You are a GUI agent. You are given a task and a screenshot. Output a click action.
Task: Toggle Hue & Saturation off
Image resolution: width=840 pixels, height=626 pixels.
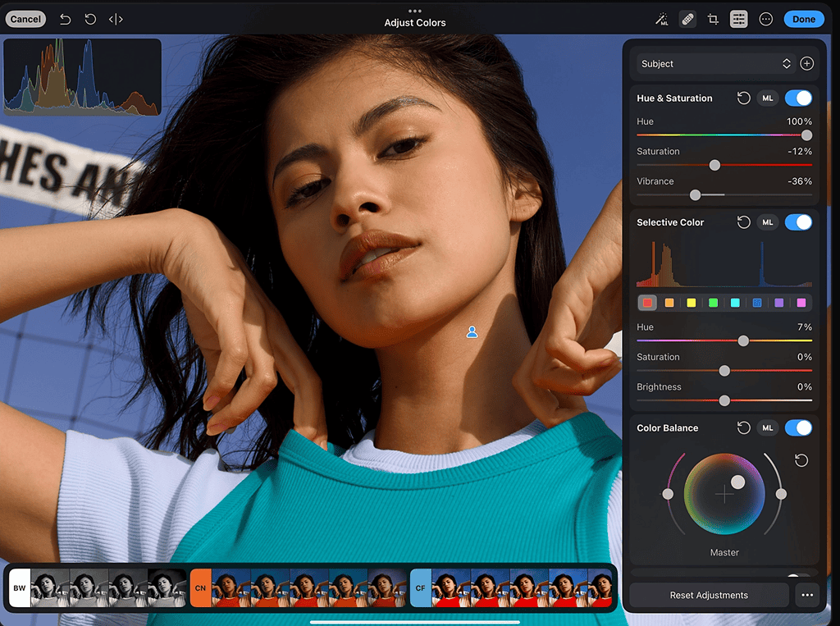[798, 98]
